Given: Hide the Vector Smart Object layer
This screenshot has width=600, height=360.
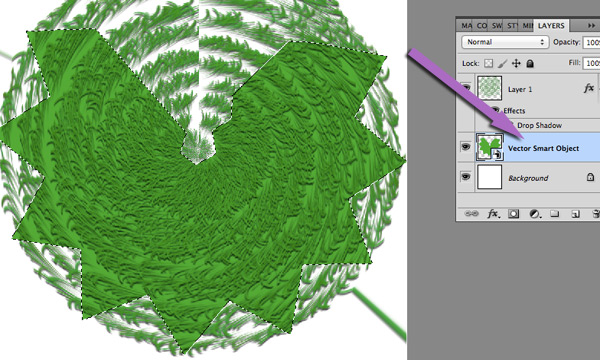Looking at the screenshot, I should click(466, 147).
